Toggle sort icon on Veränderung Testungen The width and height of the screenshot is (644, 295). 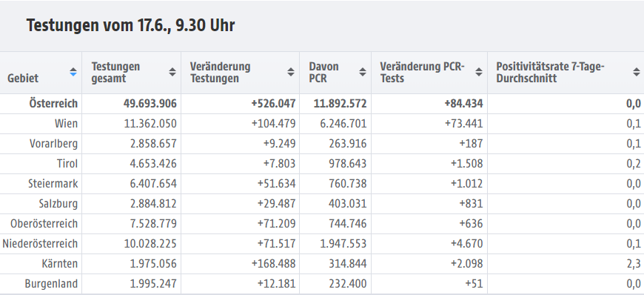(x=291, y=72)
